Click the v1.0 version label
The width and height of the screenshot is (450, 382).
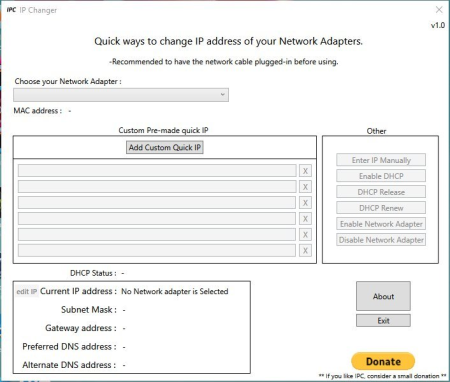(x=438, y=25)
